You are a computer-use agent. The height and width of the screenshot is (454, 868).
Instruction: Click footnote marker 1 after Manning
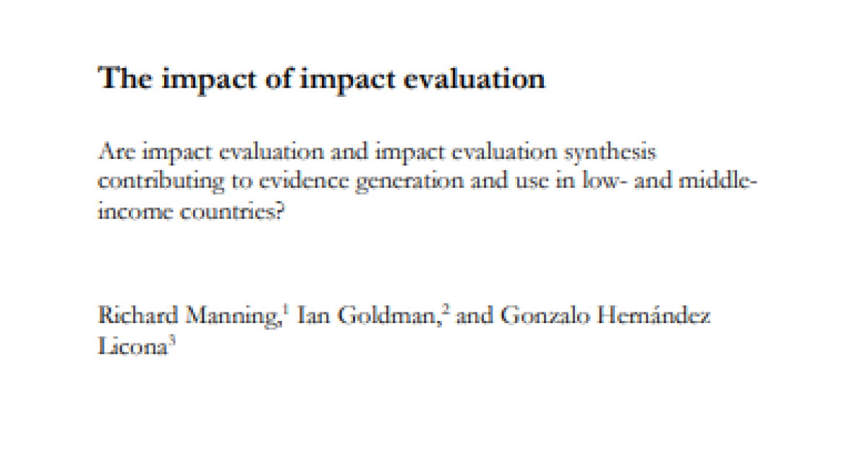285,311
